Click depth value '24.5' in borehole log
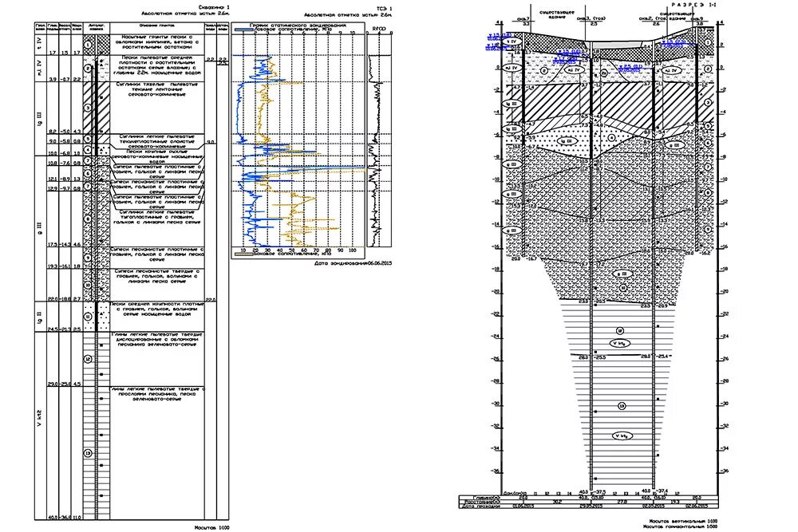 (53, 329)
